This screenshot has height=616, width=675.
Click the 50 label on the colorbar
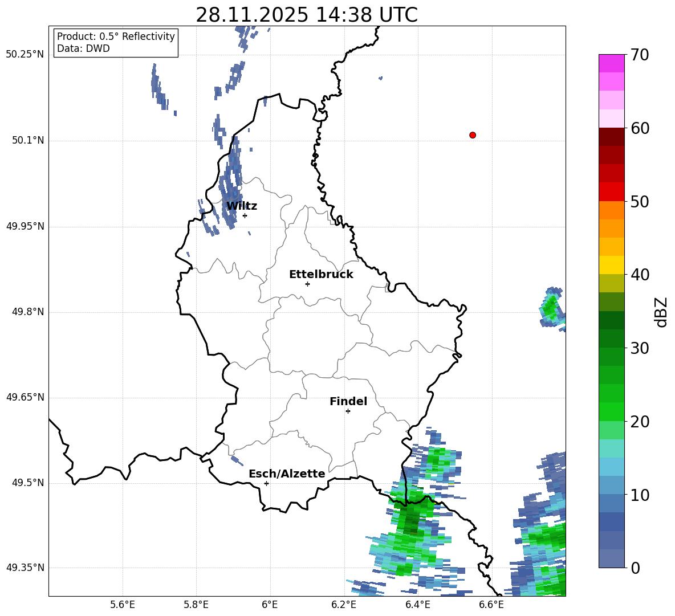pyautogui.click(x=640, y=202)
